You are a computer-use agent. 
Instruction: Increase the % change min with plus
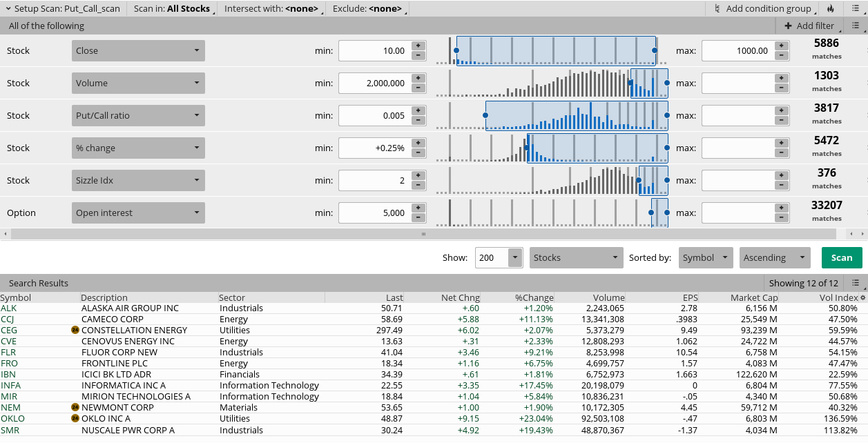pyautogui.click(x=418, y=143)
